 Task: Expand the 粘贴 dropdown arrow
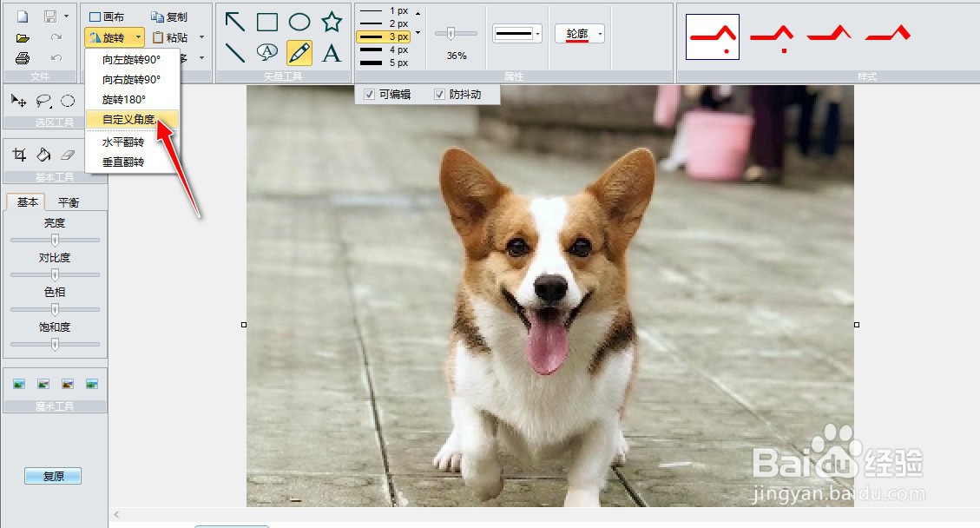coord(201,37)
